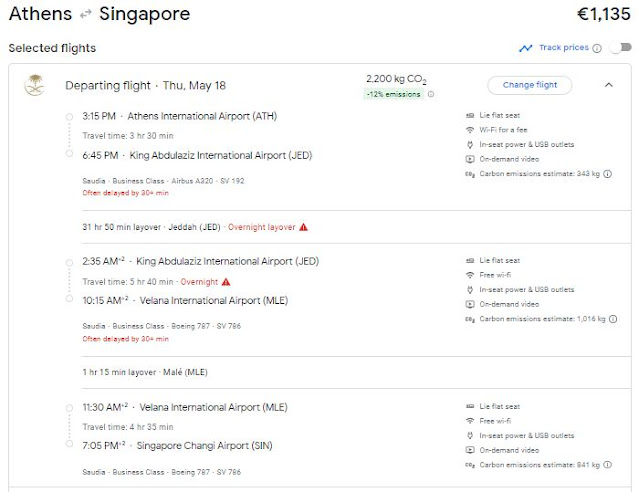
Task: Click 'Travel time: 3 hr 30 min'
Action: 128,136
